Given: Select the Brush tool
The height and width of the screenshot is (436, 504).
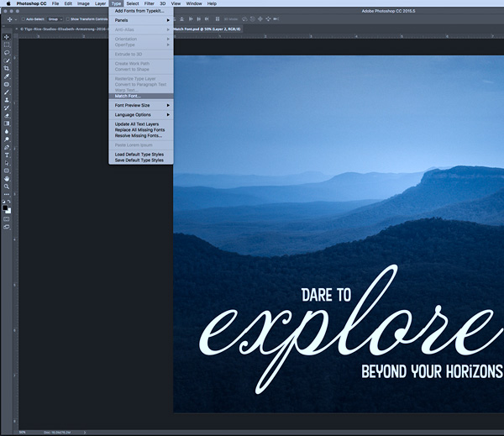Looking at the screenshot, I should pos(7,92).
